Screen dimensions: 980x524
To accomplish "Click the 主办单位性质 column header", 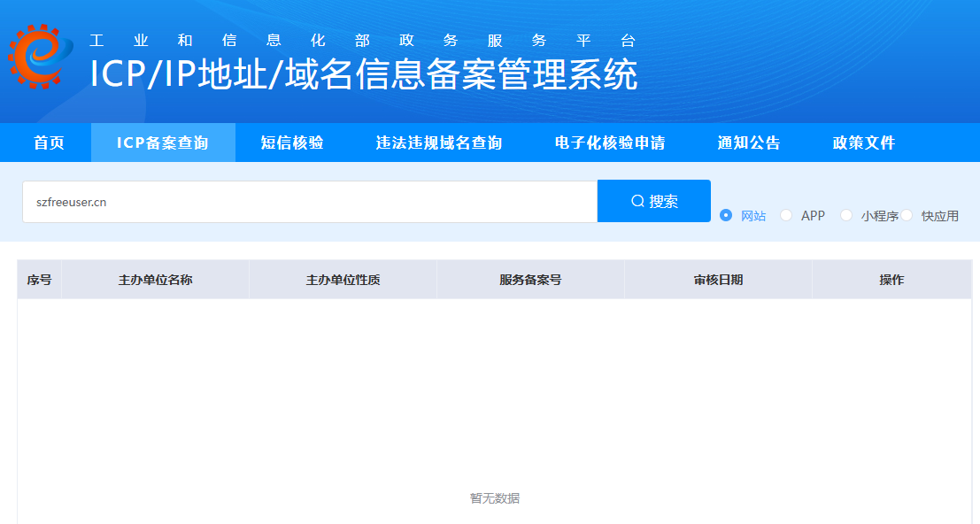I will [343, 280].
